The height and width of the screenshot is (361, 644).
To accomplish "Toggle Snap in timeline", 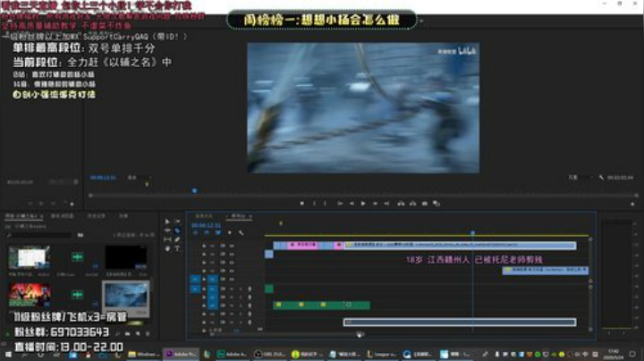I will point(207,233).
